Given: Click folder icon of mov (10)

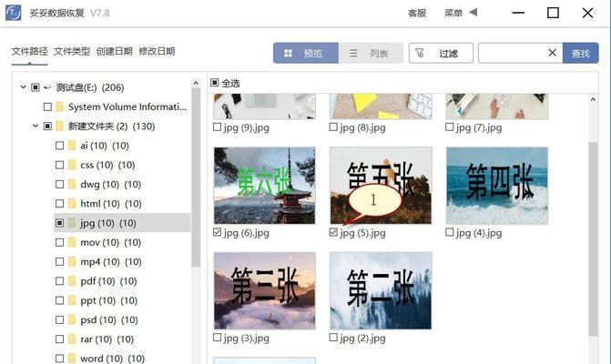Looking at the screenshot, I should pos(72,243).
